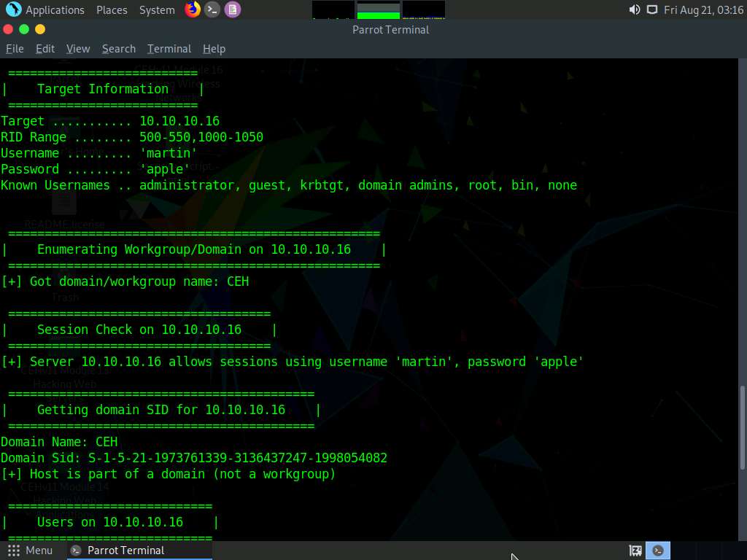The image size is (747, 560).
Task: Launch Firefox from the top panel
Action: 193,9
